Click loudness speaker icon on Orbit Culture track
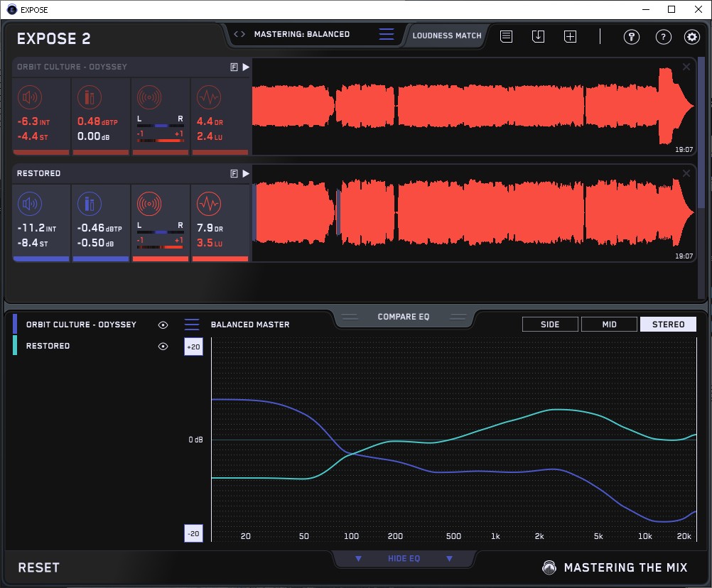Image resolution: width=712 pixels, height=588 pixels. pos(30,97)
